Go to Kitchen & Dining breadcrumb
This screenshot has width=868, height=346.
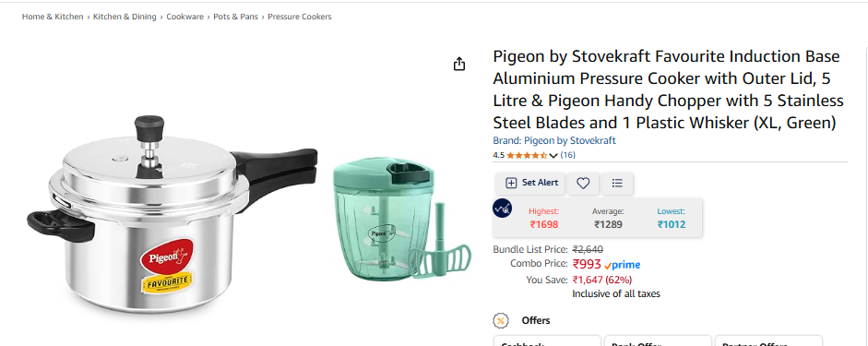pyautogui.click(x=125, y=17)
